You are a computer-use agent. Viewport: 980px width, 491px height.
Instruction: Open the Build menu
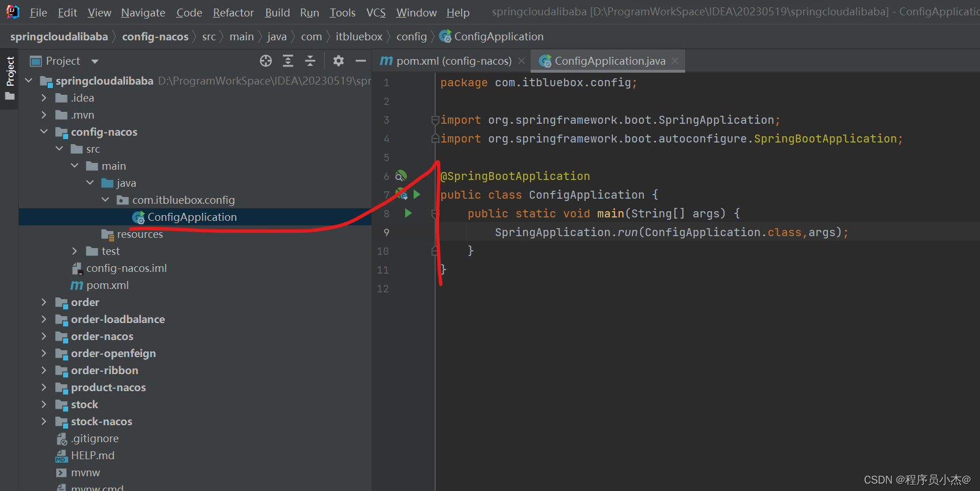(277, 12)
